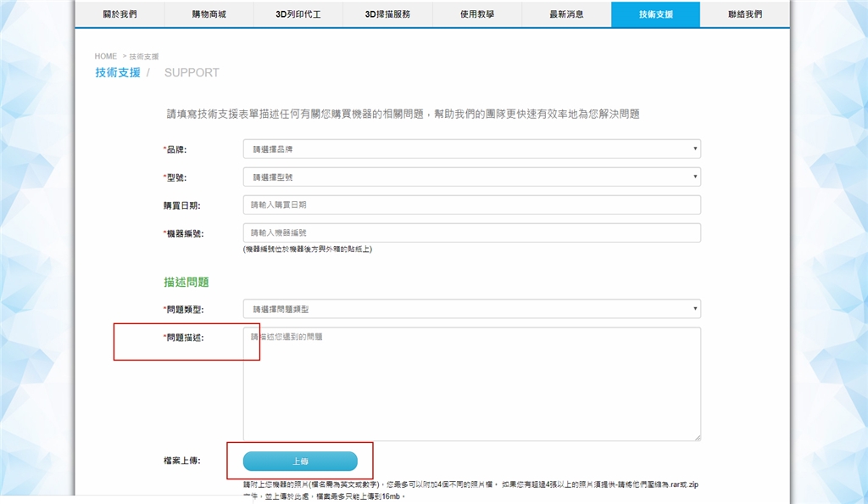Go to the 購物商城 shop page
Image resolution: width=868 pixels, height=504 pixels.
tap(209, 14)
